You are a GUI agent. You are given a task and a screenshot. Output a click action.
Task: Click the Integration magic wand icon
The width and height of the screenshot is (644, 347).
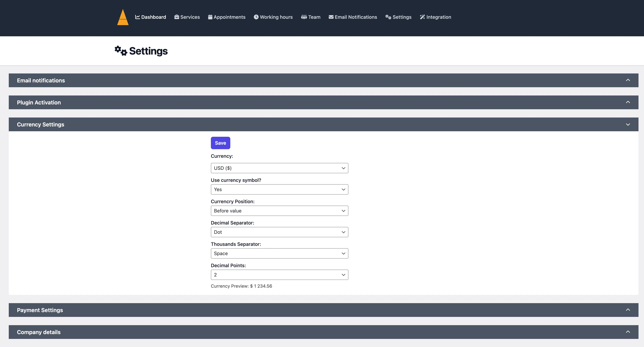click(422, 17)
